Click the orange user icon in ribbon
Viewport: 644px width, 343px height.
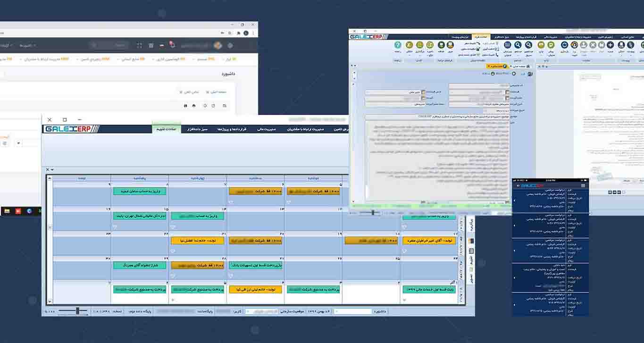click(x=574, y=45)
